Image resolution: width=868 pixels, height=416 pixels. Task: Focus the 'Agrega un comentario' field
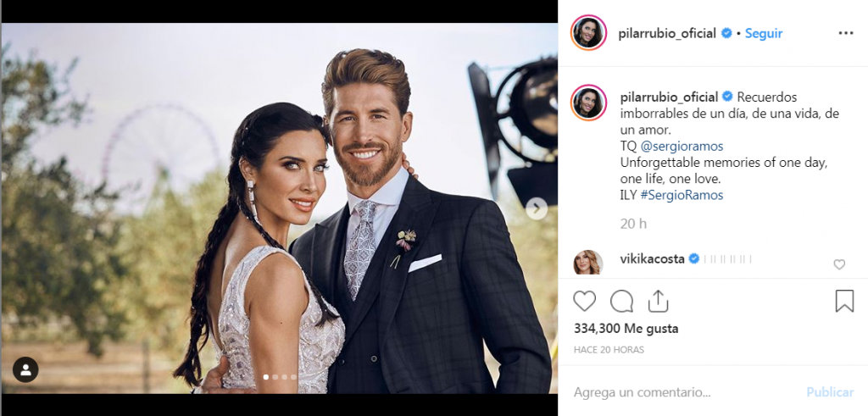684,392
